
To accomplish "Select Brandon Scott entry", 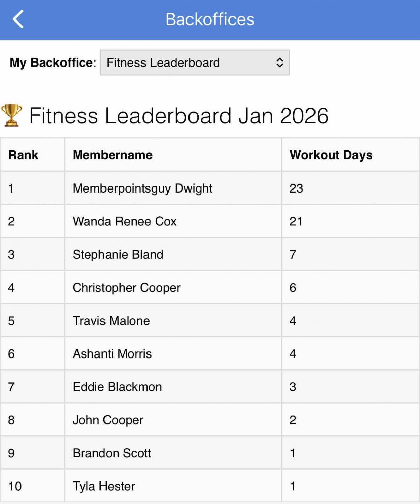I will (112, 453).
